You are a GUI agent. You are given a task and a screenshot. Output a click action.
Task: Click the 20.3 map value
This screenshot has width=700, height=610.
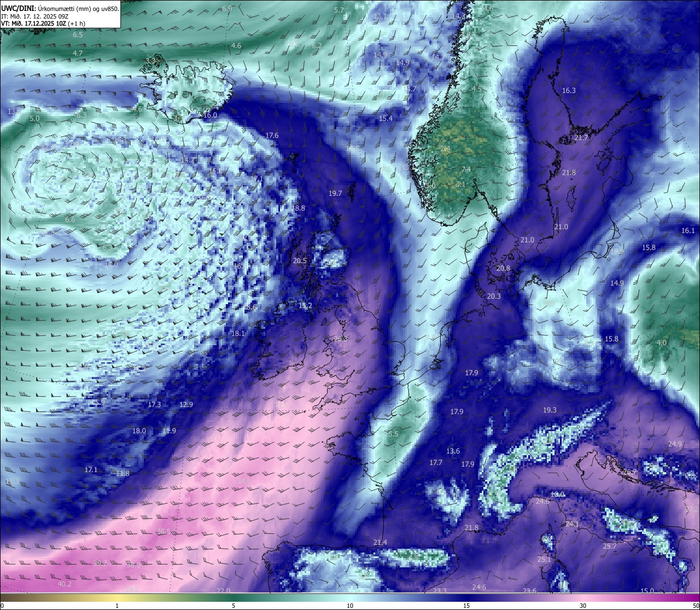click(494, 296)
